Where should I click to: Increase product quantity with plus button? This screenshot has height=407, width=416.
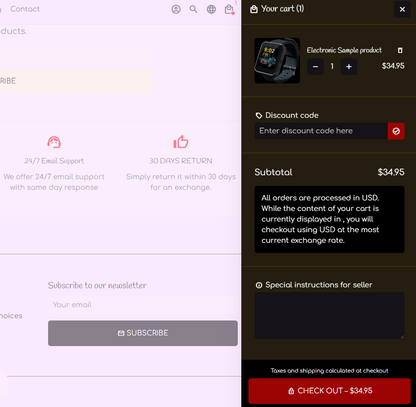point(349,67)
